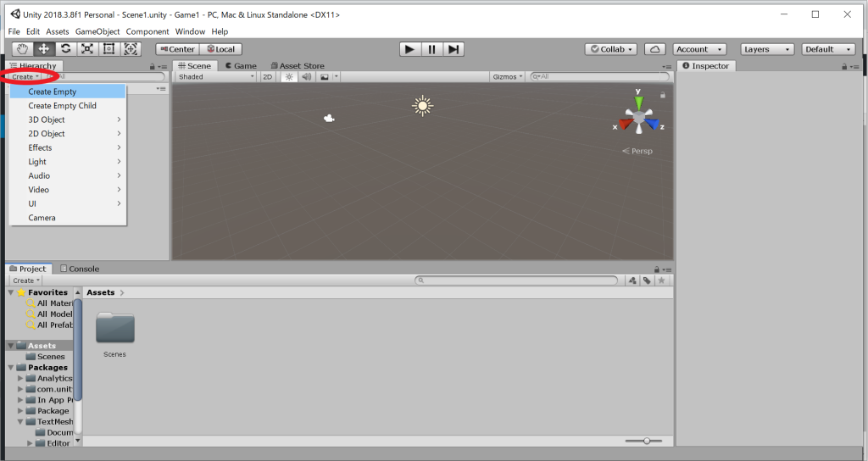The width and height of the screenshot is (868, 461).
Task: Lock the Inspector panel
Action: (844, 66)
